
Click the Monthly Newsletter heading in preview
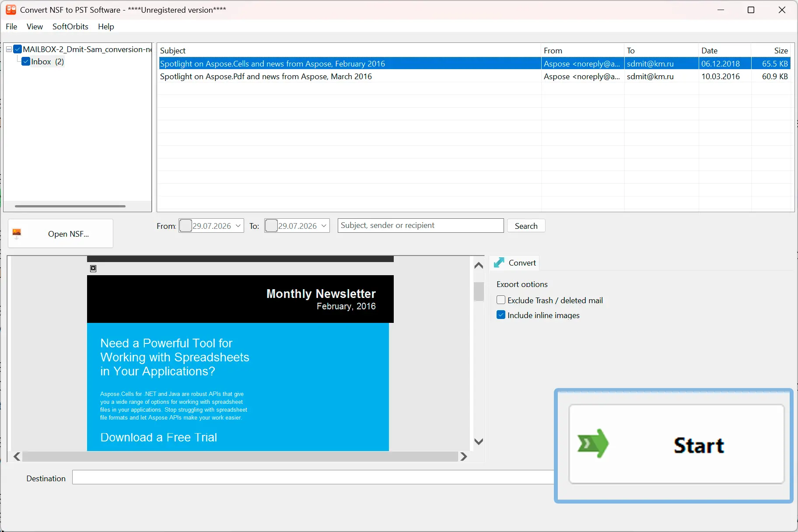pos(321,294)
